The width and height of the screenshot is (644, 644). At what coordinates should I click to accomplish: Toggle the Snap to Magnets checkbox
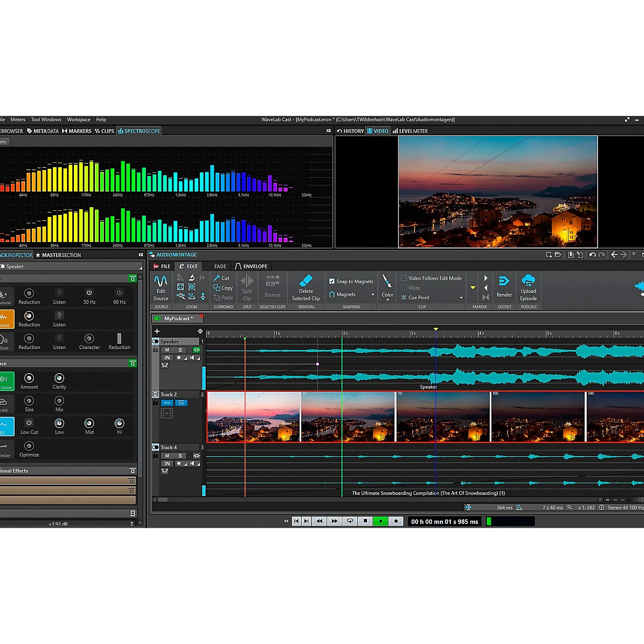[332, 281]
